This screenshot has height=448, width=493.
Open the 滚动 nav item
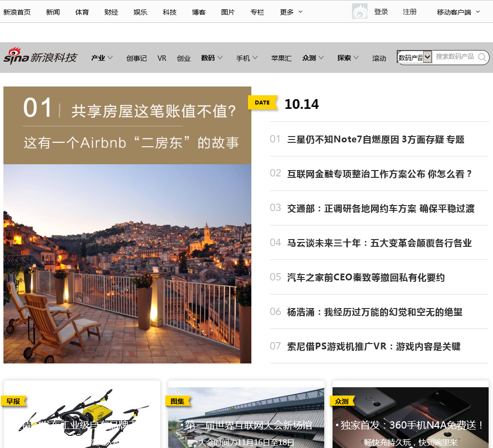[x=379, y=58]
